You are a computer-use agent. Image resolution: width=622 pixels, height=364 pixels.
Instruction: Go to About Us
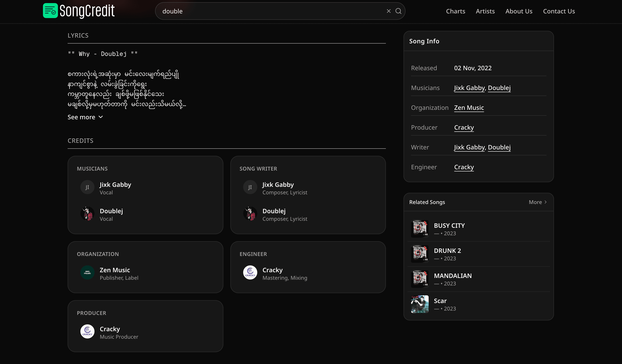pos(518,11)
